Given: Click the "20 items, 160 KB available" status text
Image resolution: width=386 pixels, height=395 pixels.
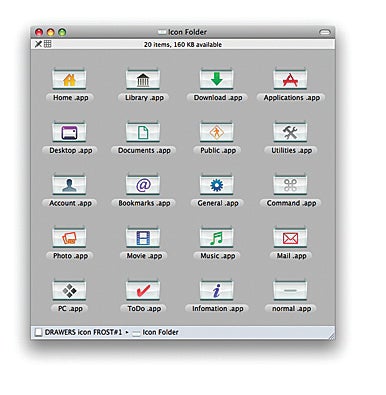Looking at the screenshot, I should [x=183, y=44].
